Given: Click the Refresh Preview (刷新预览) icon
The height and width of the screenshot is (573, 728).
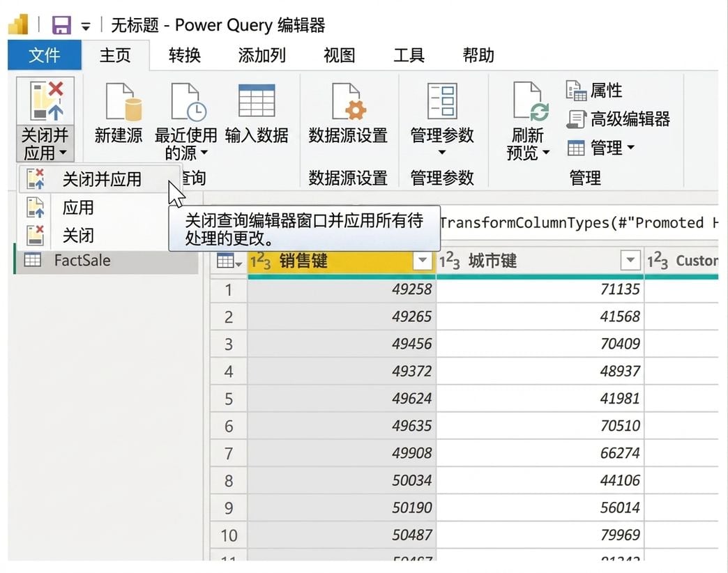Looking at the screenshot, I should [x=531, y=100].
